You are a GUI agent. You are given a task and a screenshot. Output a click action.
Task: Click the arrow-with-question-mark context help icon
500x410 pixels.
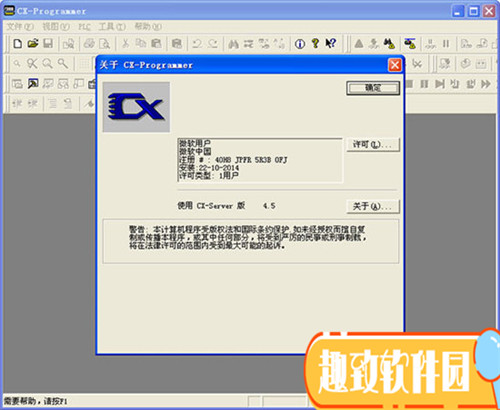coord(331,44)
